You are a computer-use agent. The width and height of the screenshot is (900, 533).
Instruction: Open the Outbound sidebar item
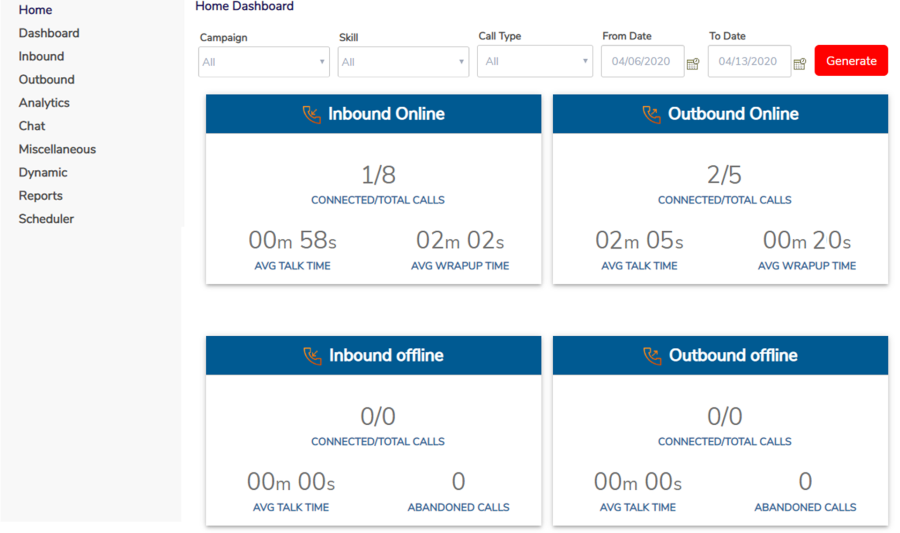[x=46, y=80]
